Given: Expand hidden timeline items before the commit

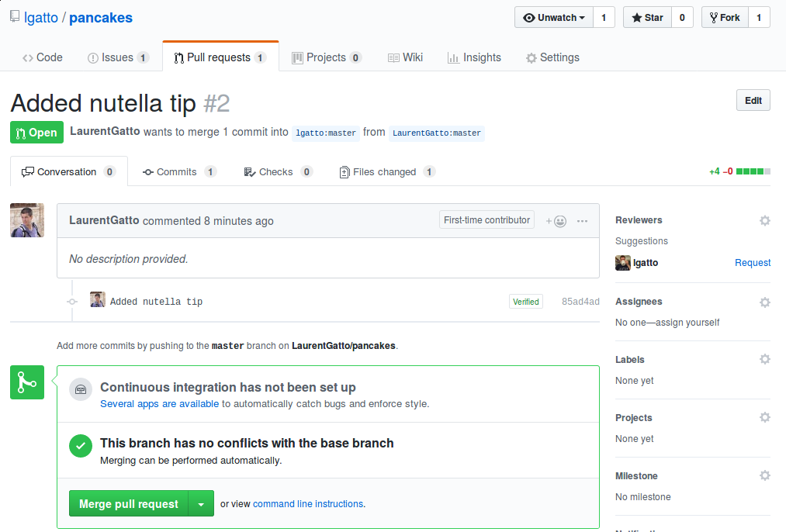Looking at the screenshot, I should pos(72,301).
